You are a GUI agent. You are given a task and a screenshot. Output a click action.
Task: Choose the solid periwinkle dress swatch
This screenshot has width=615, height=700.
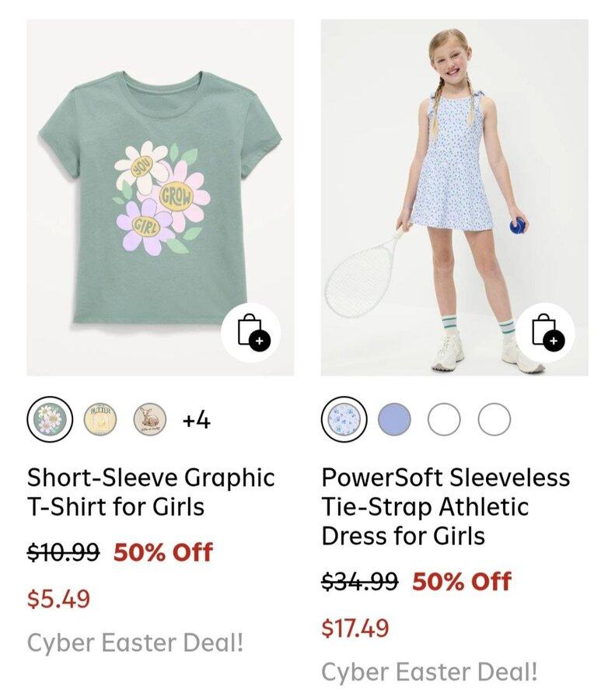[x=394, y=420]
